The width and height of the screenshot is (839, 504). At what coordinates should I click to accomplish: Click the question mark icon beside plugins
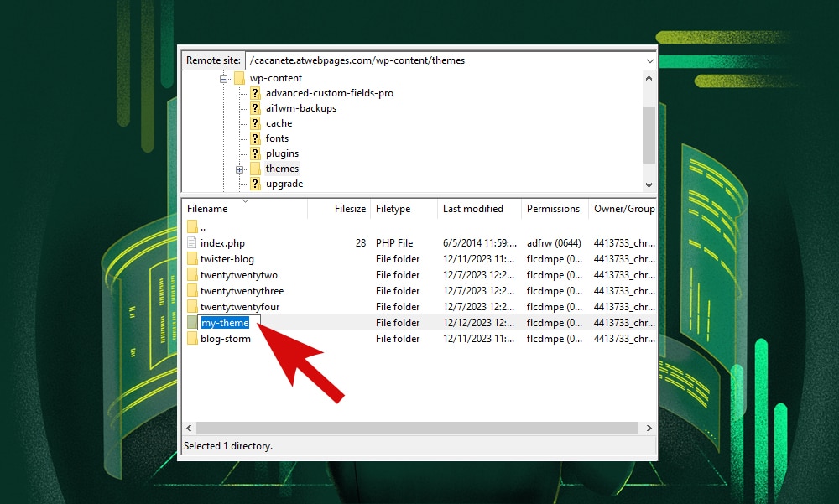coord(255,153)
